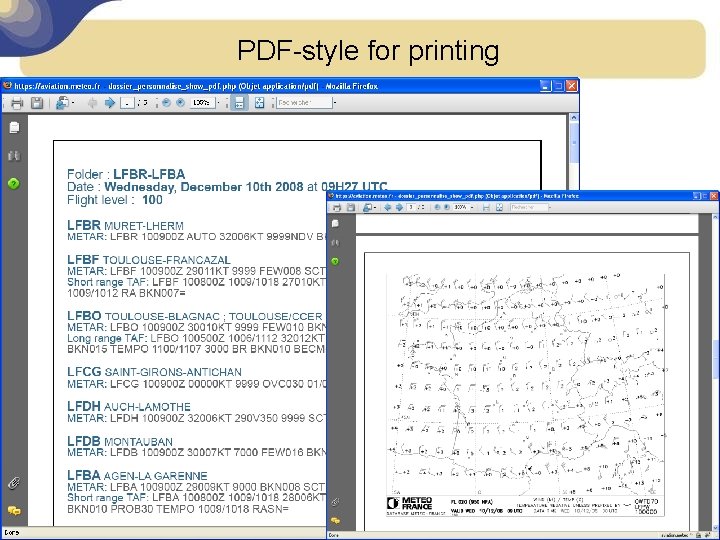Open the comments icon in the front window sidebar
This screenshot has height=540, width=720.
[335, 521]
